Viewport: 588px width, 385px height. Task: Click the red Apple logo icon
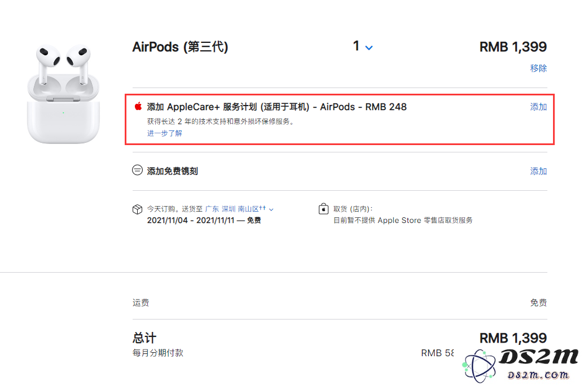pyautogui.click(x=138, y=107)
